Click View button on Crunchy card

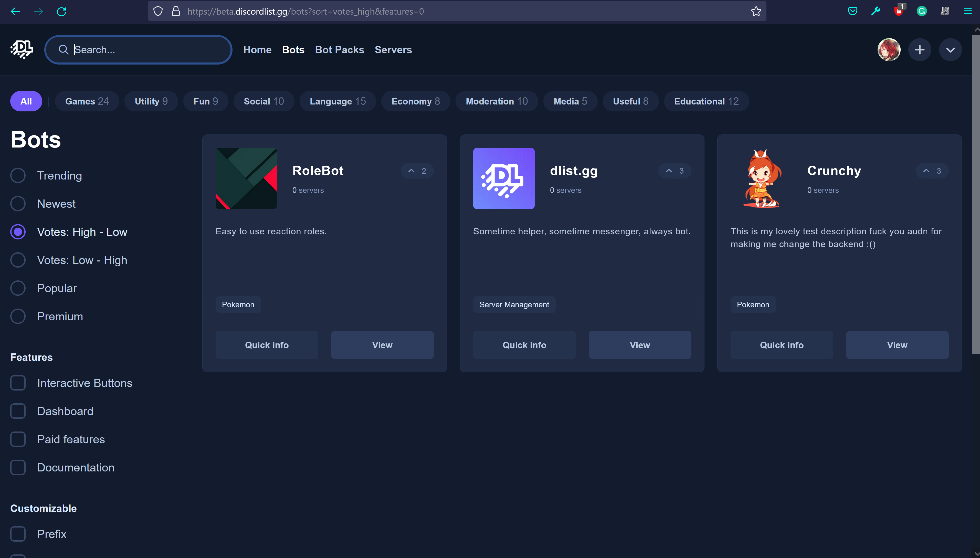[897, 345]
